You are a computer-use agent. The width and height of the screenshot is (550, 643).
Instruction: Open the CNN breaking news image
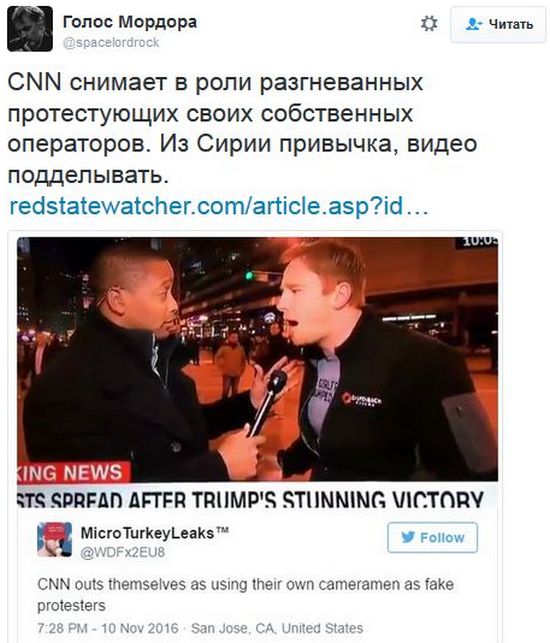tap(258, 372)
